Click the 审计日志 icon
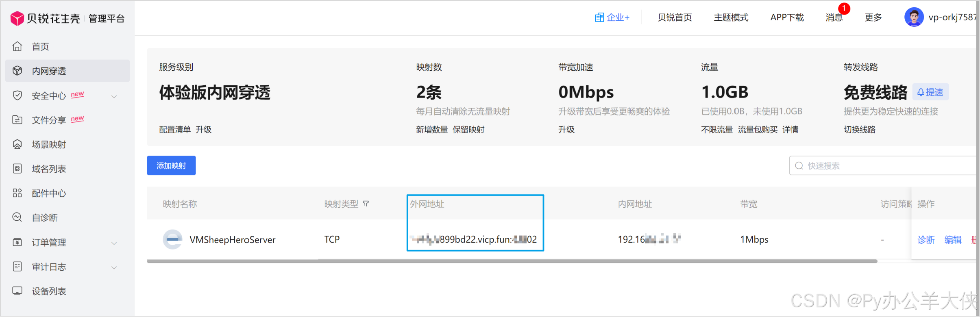 (x=17, y=267)
